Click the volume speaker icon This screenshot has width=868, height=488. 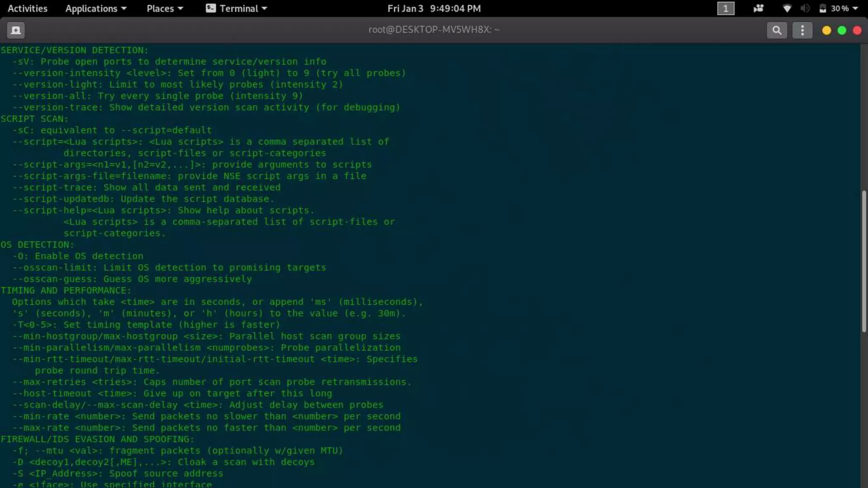(805, 8)
